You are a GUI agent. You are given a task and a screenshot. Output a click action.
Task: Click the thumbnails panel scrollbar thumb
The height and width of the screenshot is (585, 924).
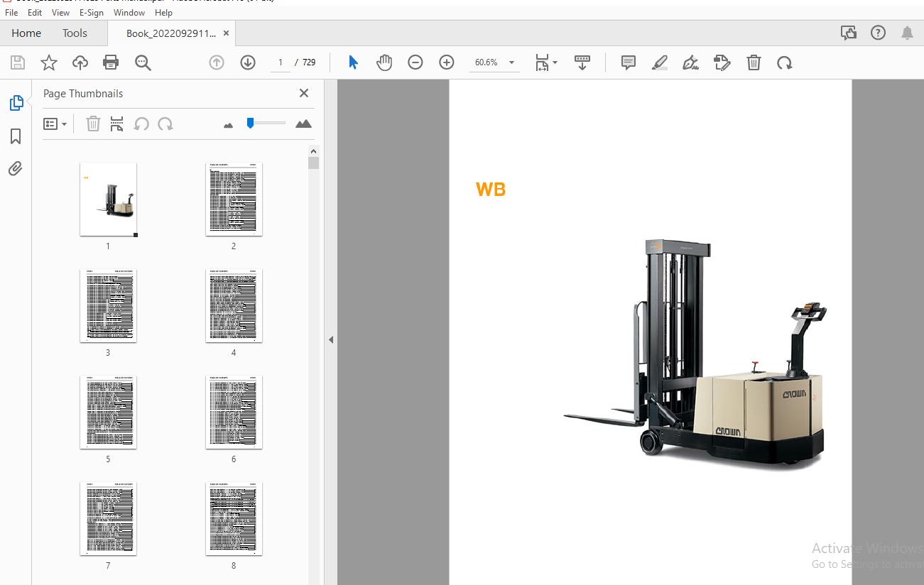click(314, 163)
